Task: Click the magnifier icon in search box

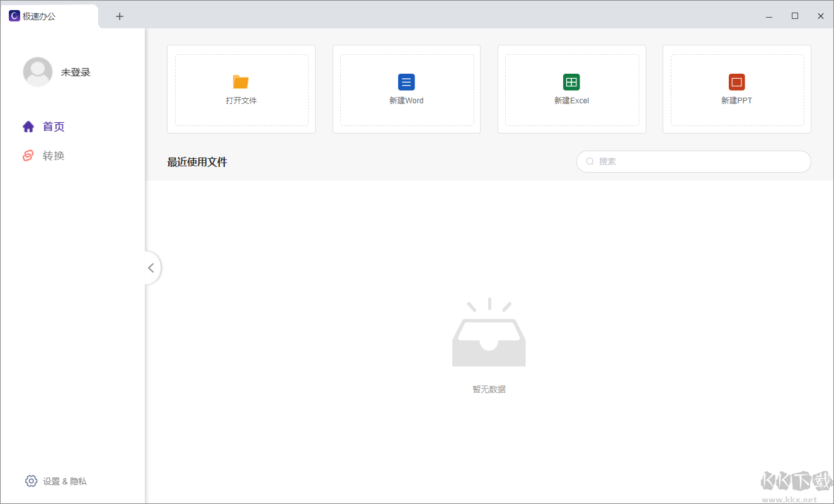Action: pyautogui.click(x=590, y=161)
